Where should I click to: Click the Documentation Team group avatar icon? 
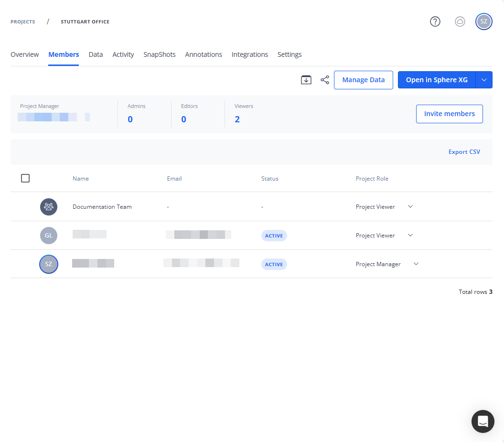(48, 207)
